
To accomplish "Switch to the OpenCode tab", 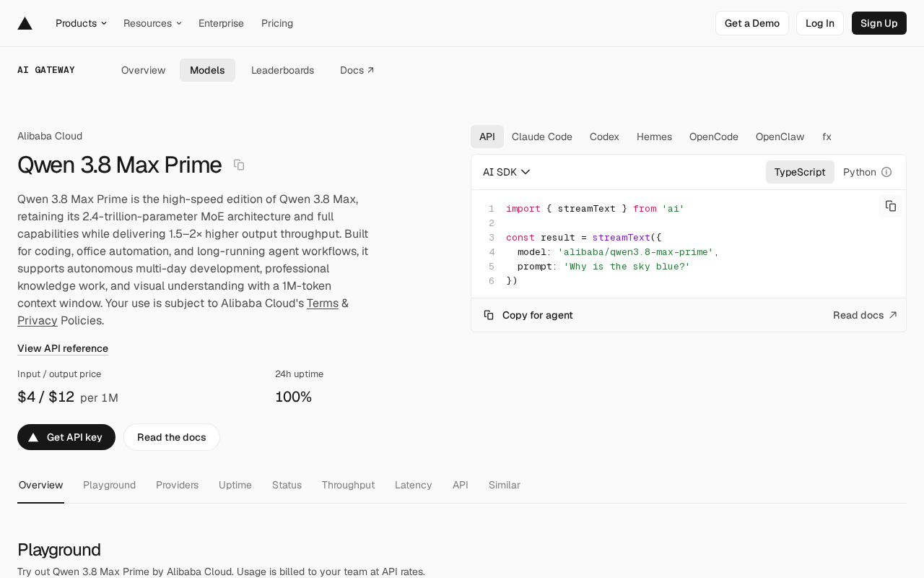I will (714, 137).
